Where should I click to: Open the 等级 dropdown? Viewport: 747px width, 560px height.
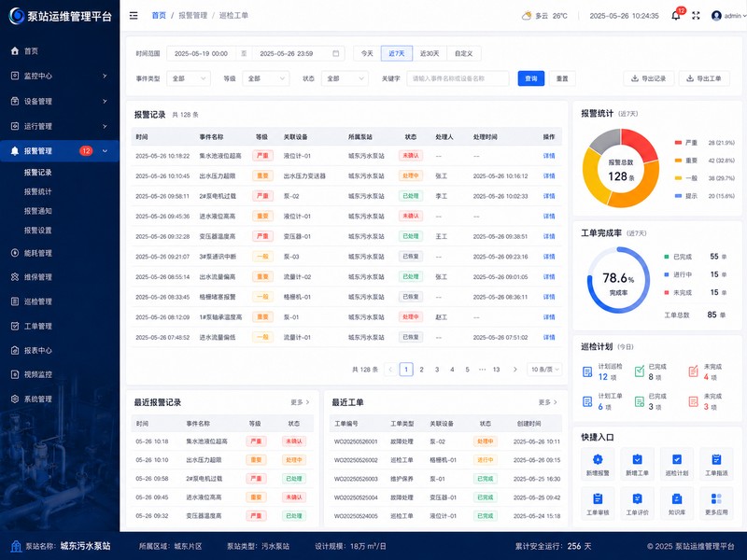tap(266, 78)
